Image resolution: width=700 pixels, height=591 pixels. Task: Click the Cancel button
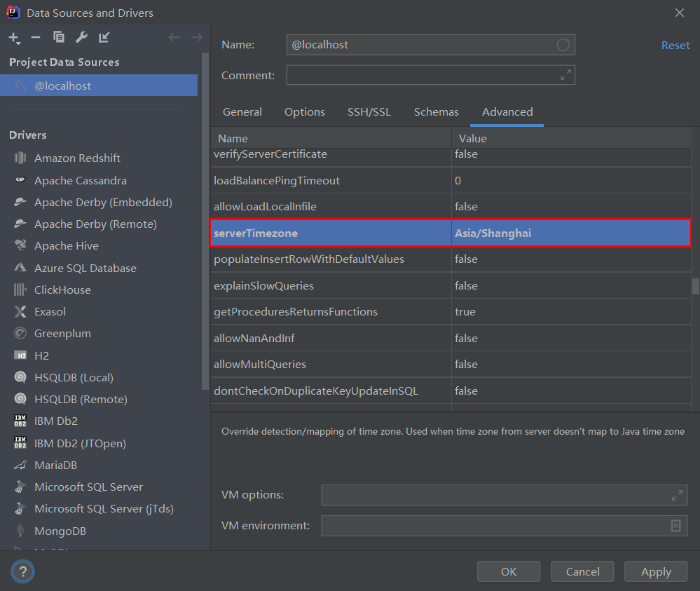(582, 571)
